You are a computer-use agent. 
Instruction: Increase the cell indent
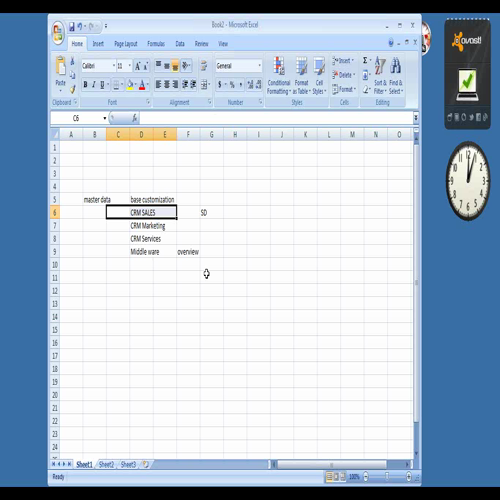tap(193, 85)
